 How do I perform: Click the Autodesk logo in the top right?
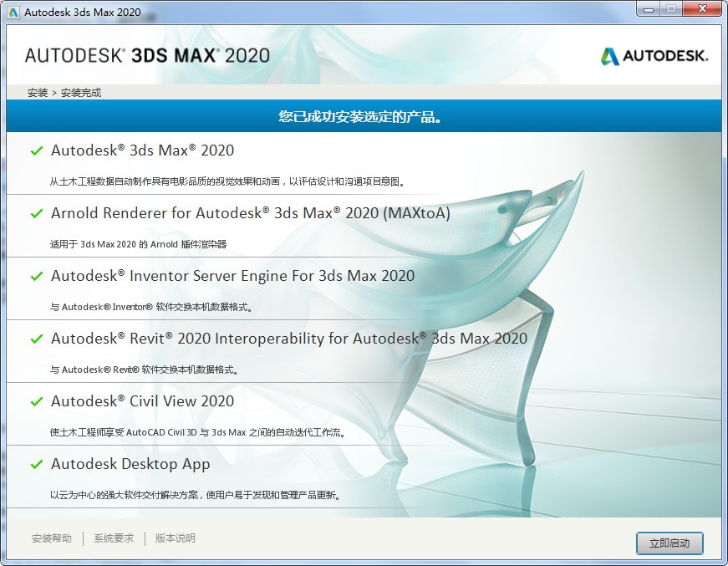coord(657,57)
